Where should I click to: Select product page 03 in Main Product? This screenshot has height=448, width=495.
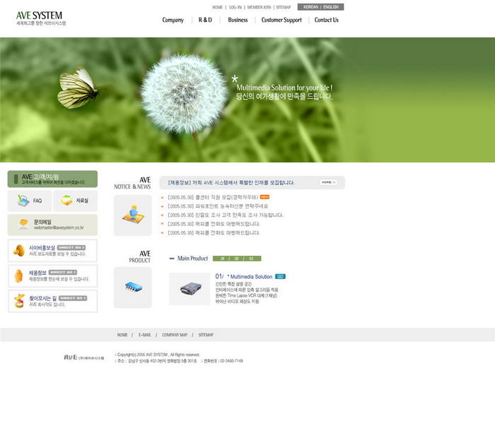tap(252, 259)
